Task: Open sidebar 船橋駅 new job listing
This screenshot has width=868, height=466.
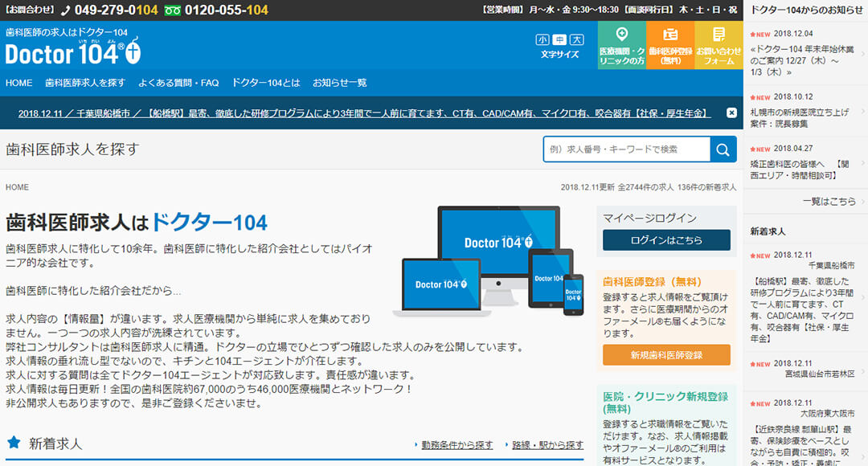Action: 806,298
